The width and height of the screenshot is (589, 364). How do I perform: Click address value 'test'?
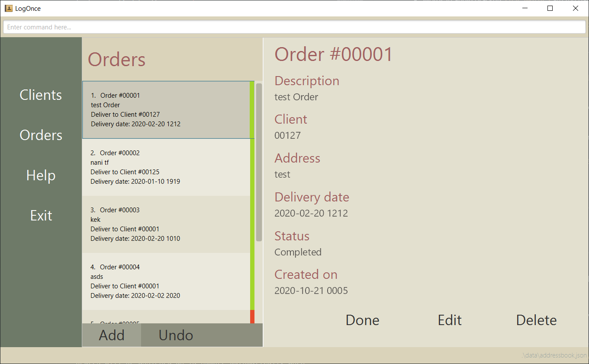point(282,174)
